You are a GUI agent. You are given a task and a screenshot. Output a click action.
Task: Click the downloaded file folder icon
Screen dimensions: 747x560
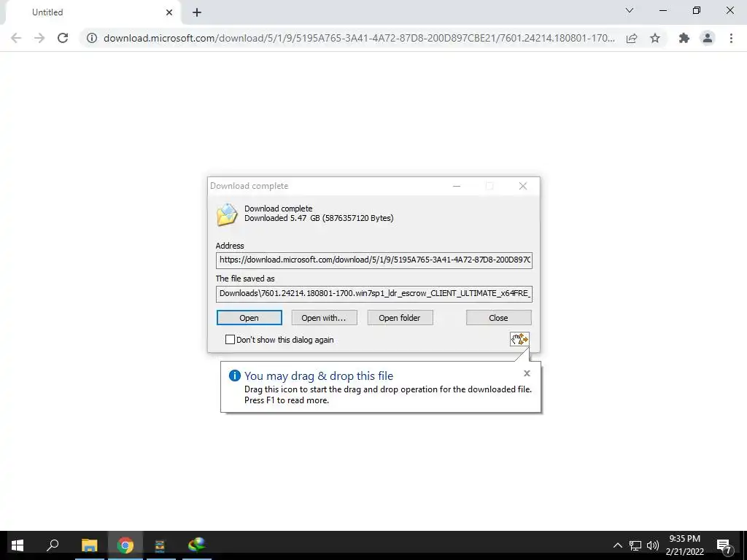[x=227, y=214]
